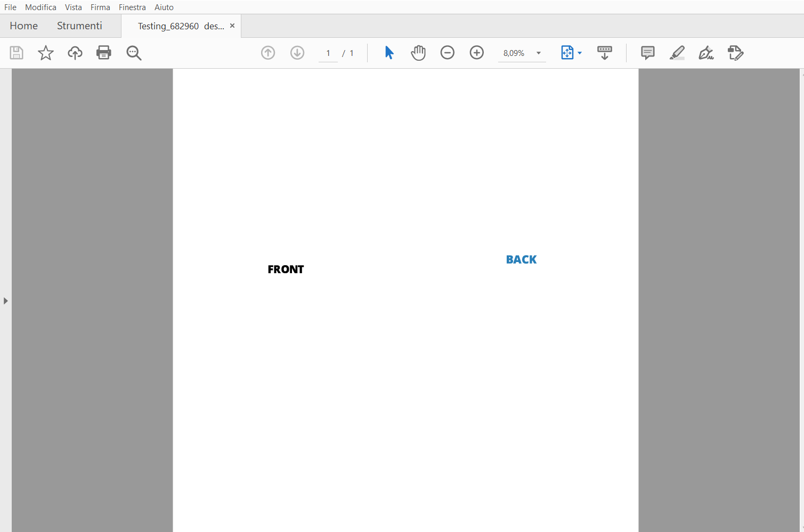Zoom out with minus icon
Screen dimensions: 804x532
click(448, 53)
